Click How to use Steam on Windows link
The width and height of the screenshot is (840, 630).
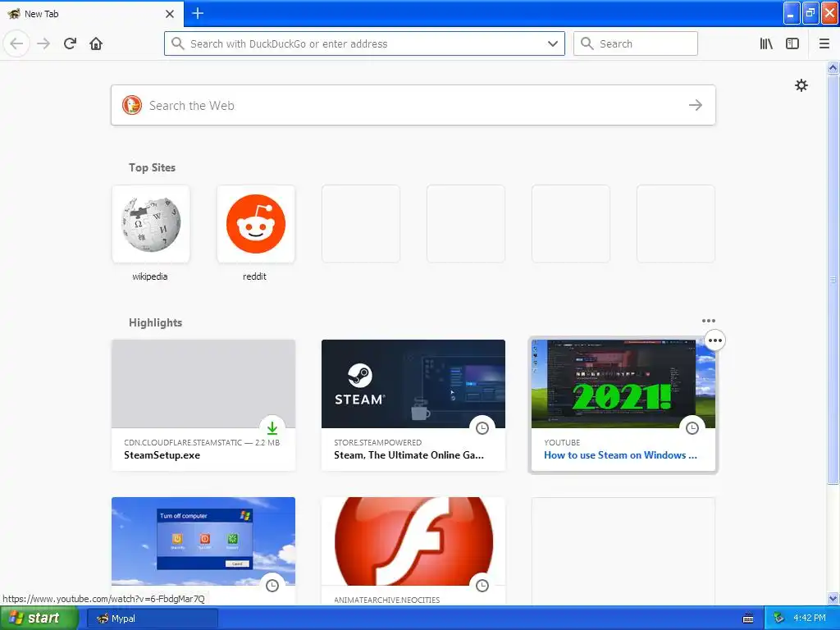click(620, 454)
